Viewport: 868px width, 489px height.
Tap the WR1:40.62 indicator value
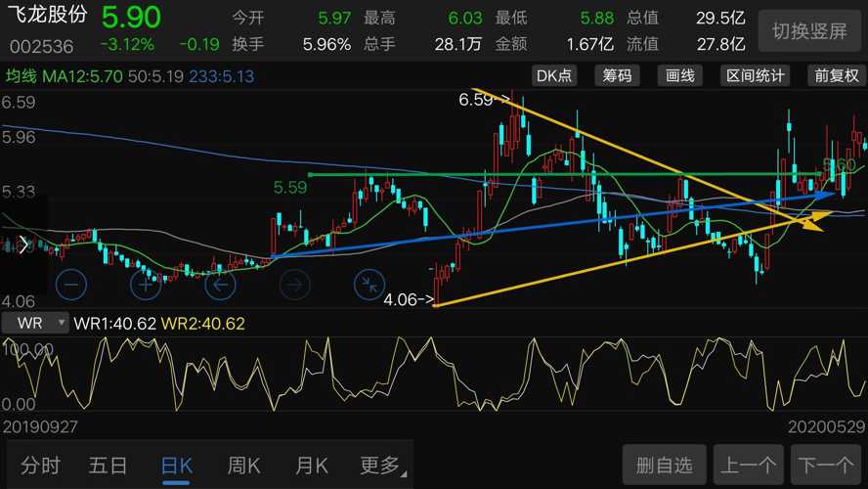pos(115,324)
